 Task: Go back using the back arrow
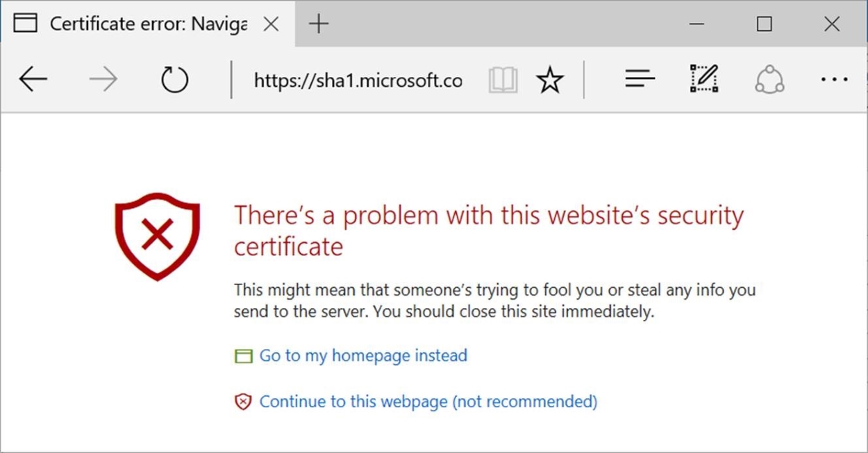[x=33, y=78]
